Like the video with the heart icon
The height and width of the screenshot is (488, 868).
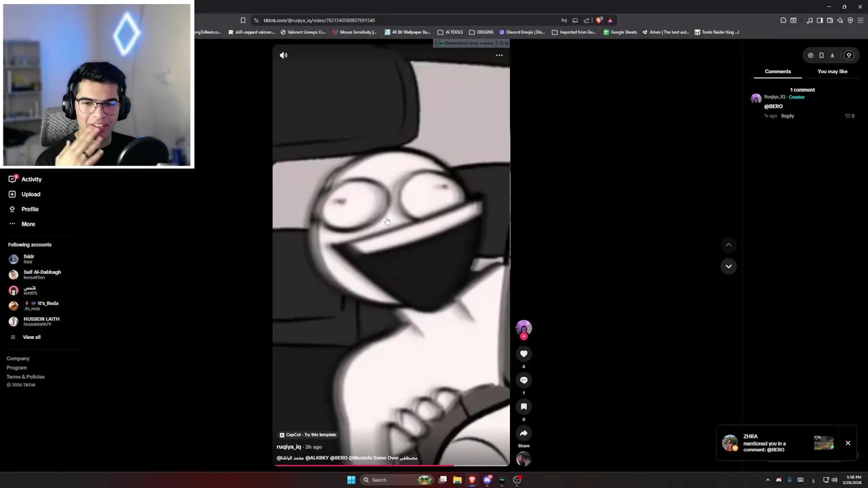pyautogui.click(x=524, y=354)
